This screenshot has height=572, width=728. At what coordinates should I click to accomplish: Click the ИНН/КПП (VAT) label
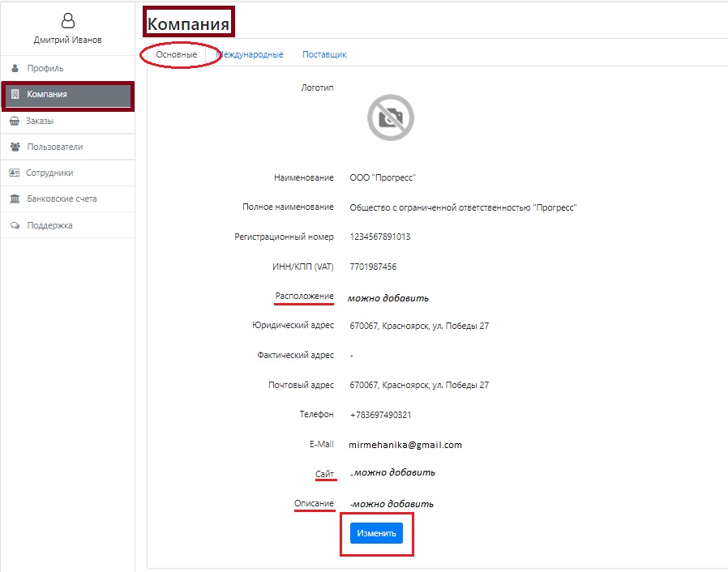point(302,267)
